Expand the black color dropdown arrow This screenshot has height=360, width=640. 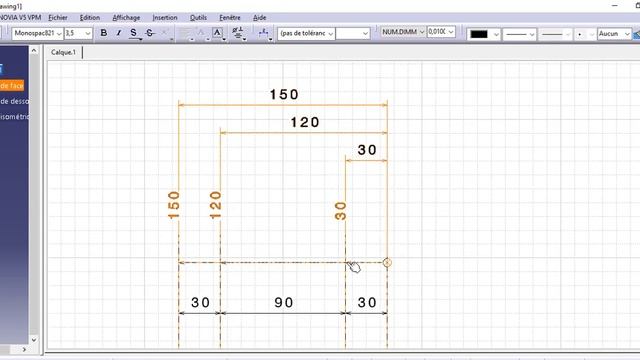tap(496, 34)
